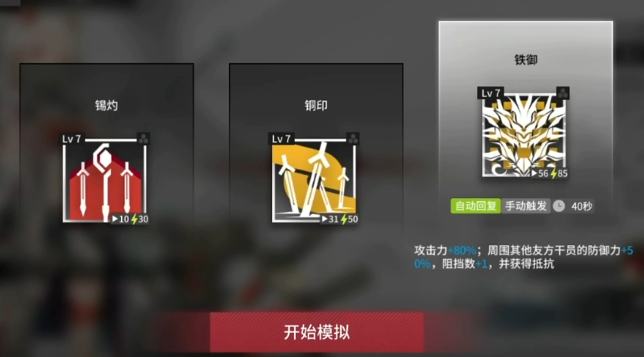
Task: Click the lightning SP cost icon on 铜印
Action: pos(344,220)
